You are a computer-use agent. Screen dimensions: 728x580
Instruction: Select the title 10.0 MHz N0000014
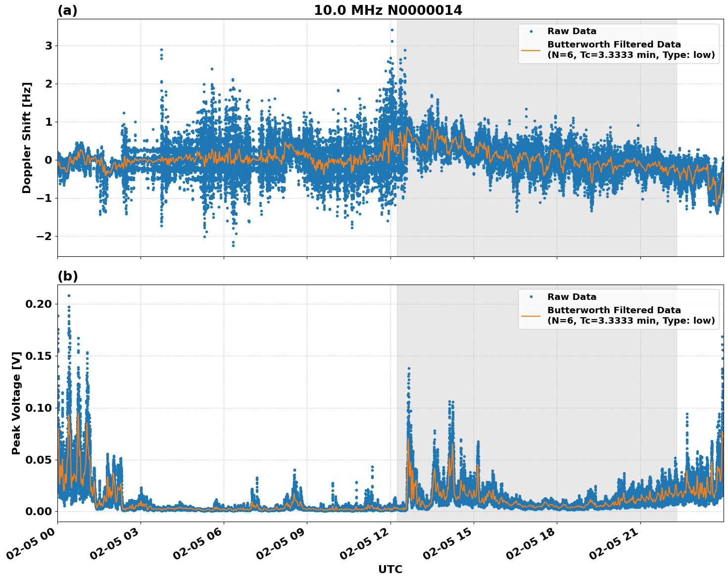(x=388, y=10)
